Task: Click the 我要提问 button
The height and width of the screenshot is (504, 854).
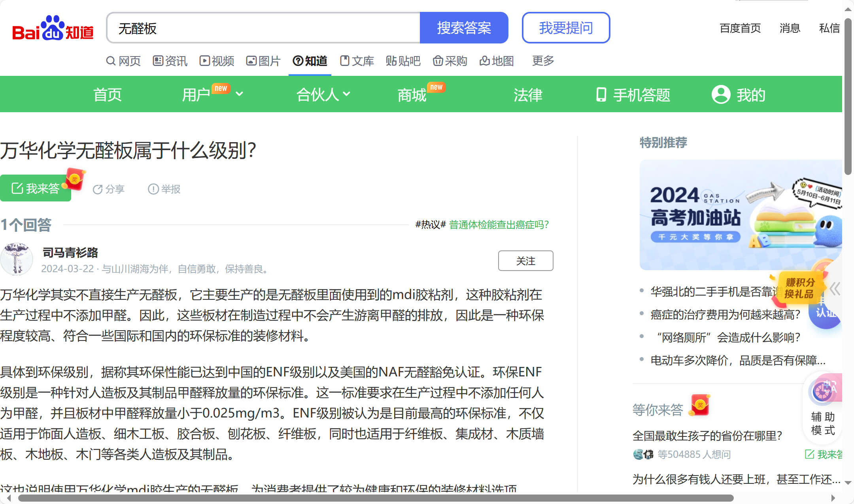Action: tap(566, 28)
